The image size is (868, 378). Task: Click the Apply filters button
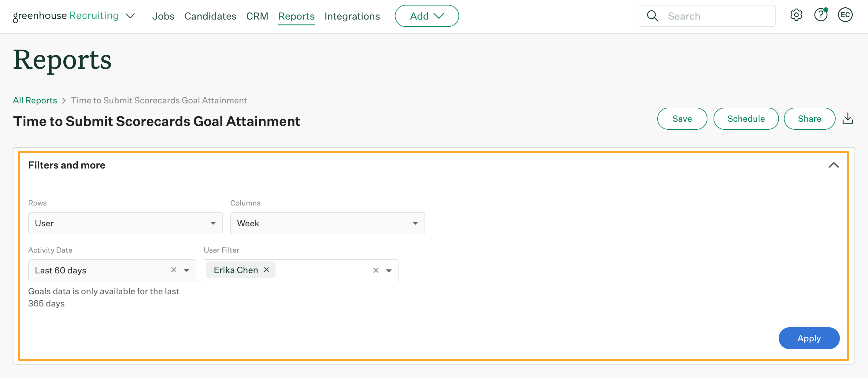(x=809, y=338)
